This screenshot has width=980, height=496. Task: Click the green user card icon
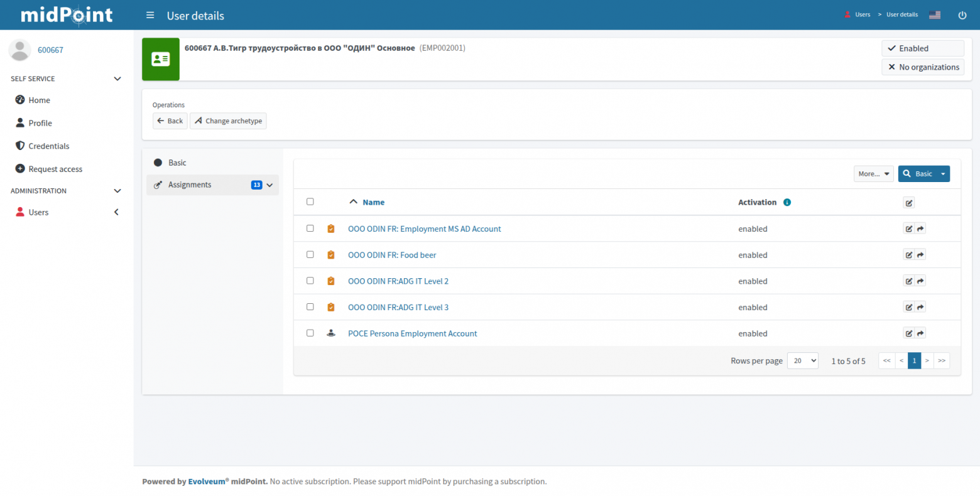point(161,59)
